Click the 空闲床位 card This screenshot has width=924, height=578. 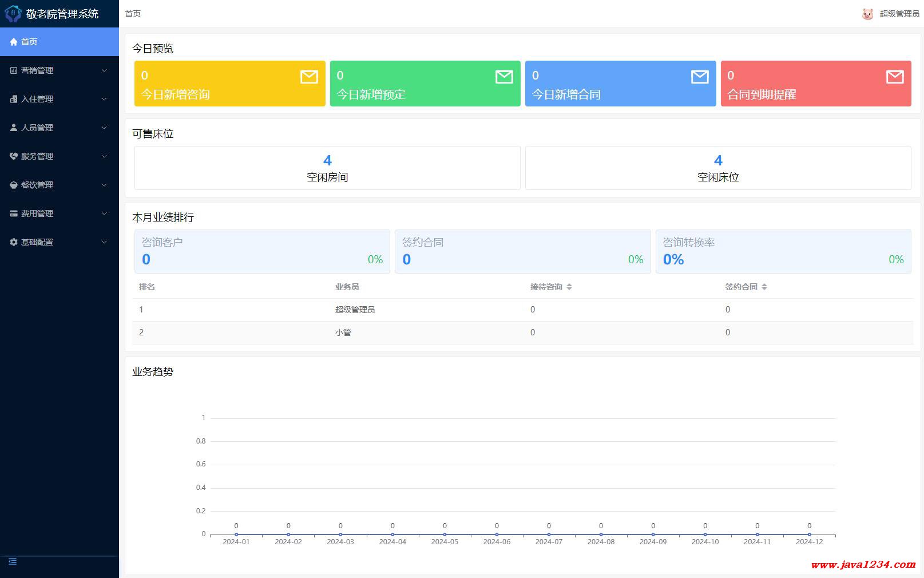point(718,168)
